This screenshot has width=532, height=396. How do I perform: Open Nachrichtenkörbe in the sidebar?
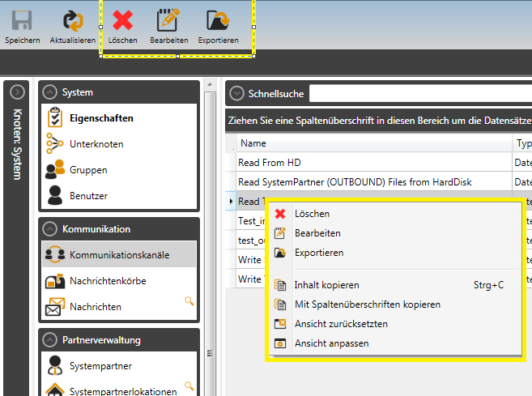point(108,281)
